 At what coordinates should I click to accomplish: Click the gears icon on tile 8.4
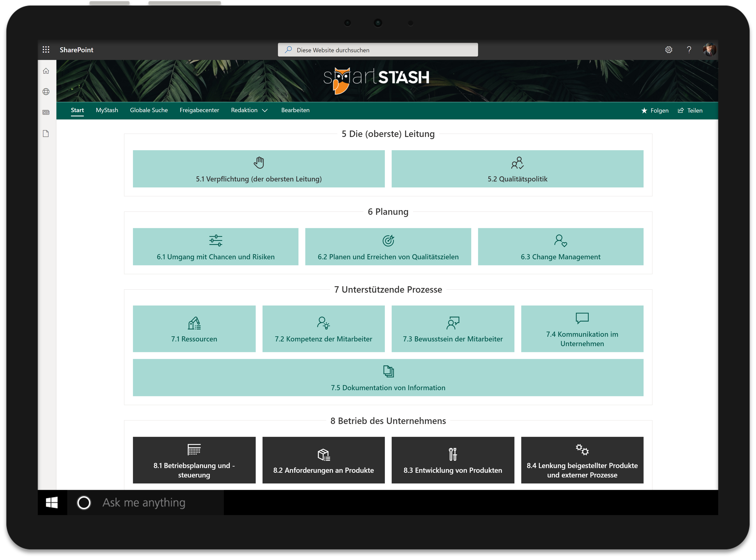click(582, 449)
